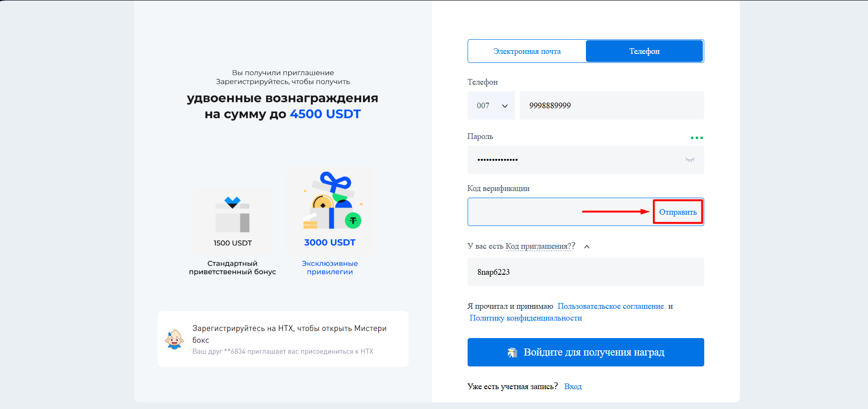Viewport: 868px width, 409px height.
Task: Select the Телефон registration tab
Action: pos(644,51)
